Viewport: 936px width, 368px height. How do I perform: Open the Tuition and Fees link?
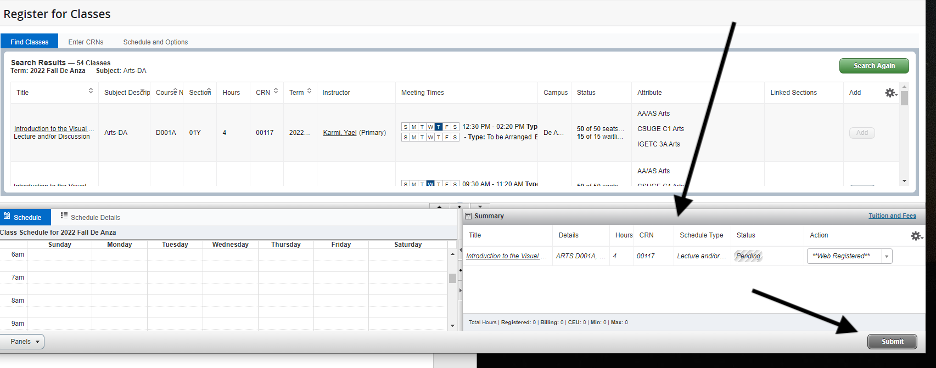pos(892,216)
